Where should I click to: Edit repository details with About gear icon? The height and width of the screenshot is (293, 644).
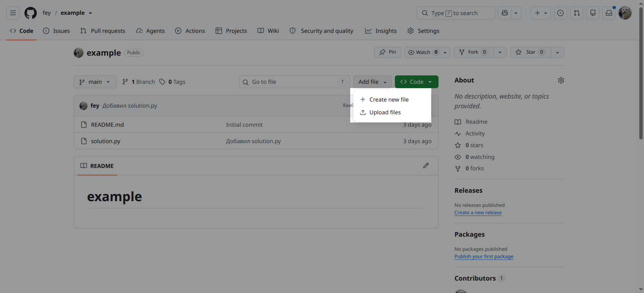[561, 80]
